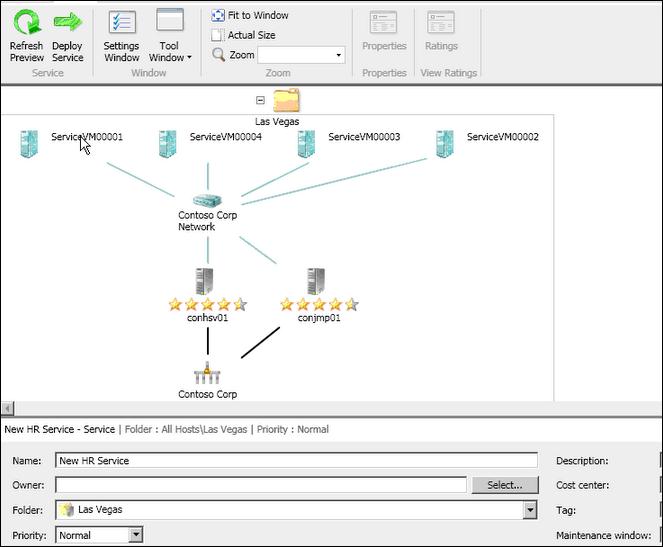Select the Contoso Corp Network switch icon
Image resolution: width=663 pixels, height=547 pixels.
207,200
